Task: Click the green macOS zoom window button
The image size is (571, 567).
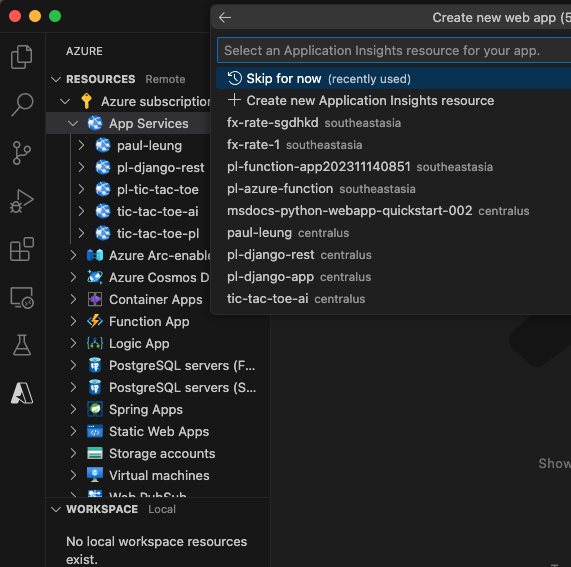Action: 55,16
